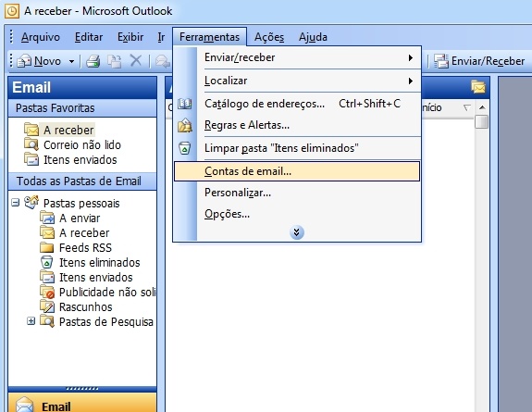Collapse the Pastas pessoais tree node
532x412 pixels.
pos(15,203)
